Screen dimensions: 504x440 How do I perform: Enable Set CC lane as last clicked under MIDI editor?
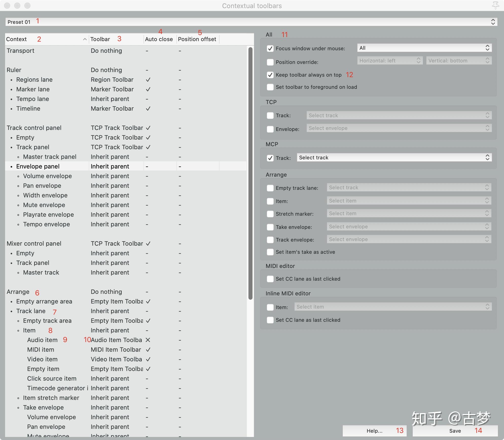click(x=270, y=279)
